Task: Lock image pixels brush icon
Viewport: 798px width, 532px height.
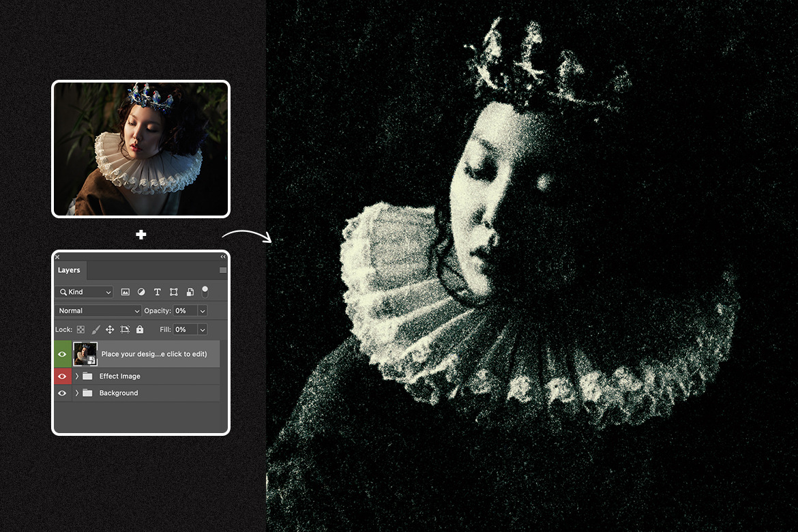Action: [x=95, y=329]
